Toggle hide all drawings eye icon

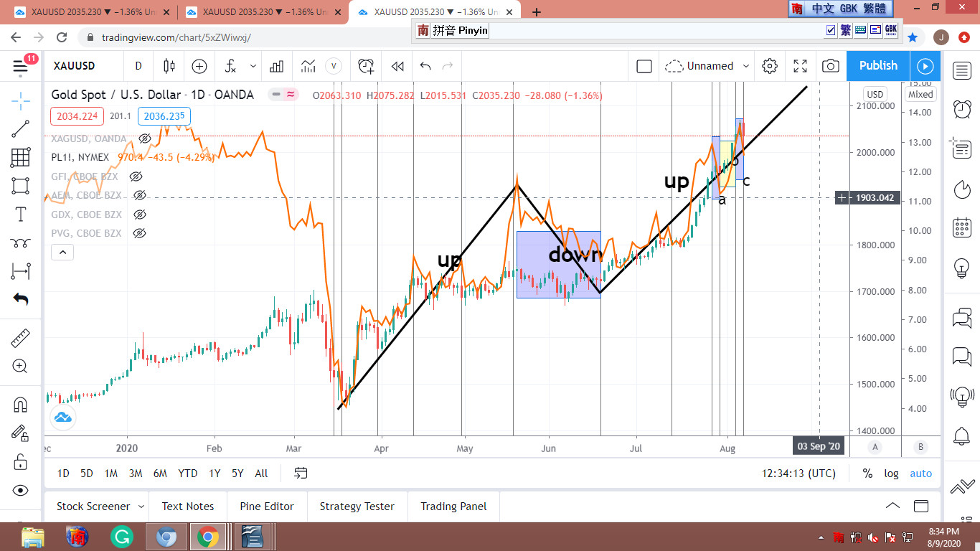[x=21, y=491]
